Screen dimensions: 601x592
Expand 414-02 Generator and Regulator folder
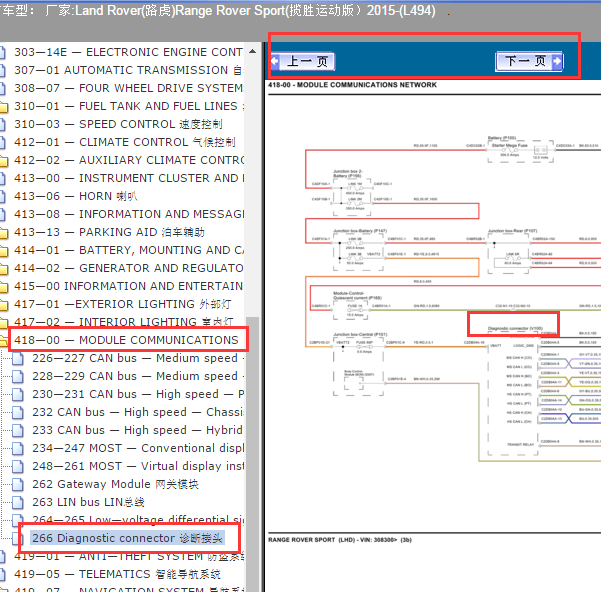128,268
